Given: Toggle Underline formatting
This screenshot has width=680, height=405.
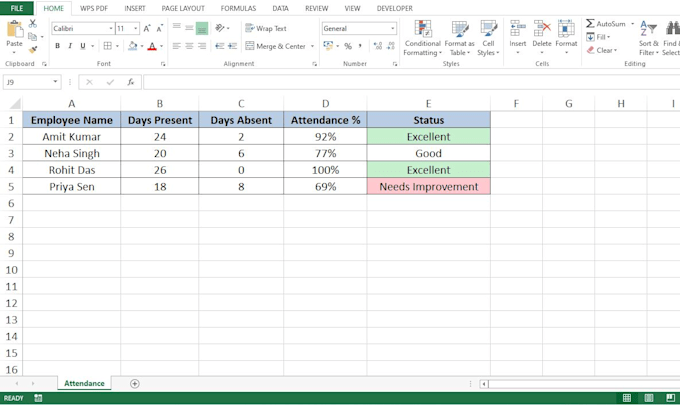Looking at the screenshot, I should pos(82,46).
